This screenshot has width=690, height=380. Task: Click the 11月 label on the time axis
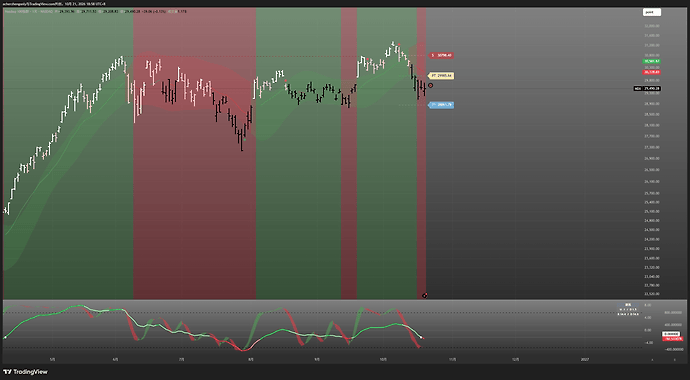point(452,359)
